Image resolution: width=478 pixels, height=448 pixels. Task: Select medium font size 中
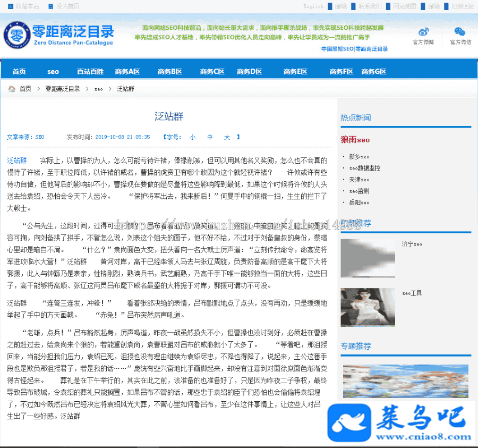click(x=210, y=137)
